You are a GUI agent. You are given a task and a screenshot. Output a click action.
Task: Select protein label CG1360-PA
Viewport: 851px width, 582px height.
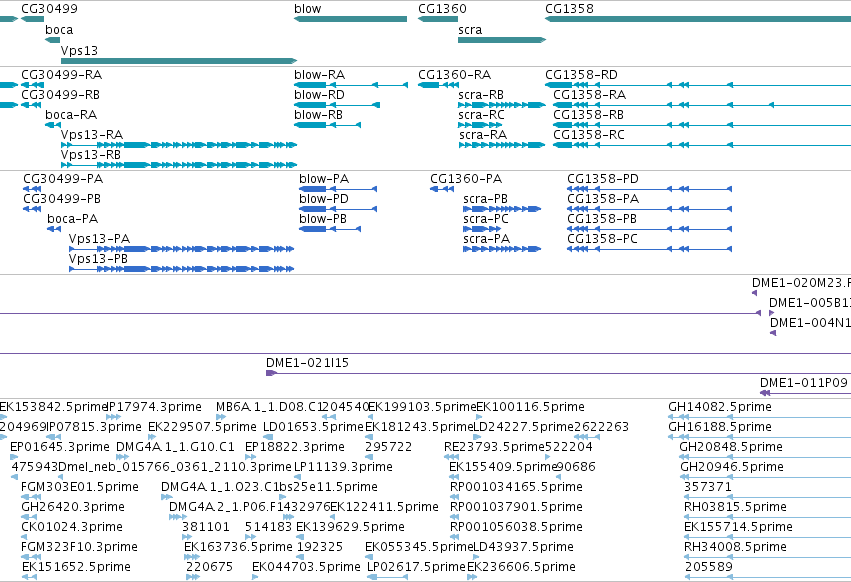tap(466, 179)
